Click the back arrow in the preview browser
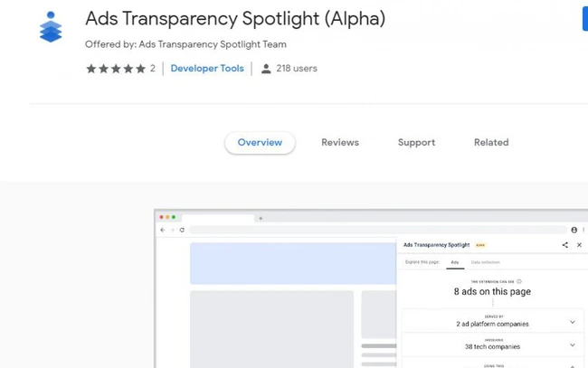The width and height of the screenshot is (588, 368). coord(163,230)
